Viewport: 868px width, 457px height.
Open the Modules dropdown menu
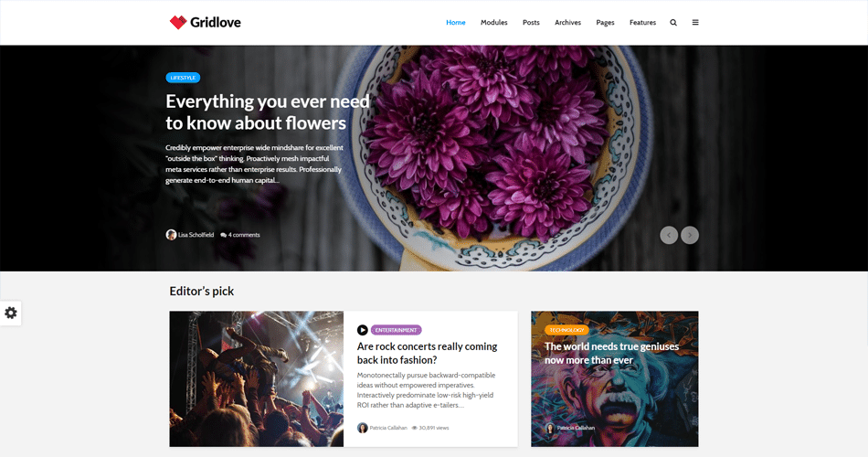pos(493,23)
